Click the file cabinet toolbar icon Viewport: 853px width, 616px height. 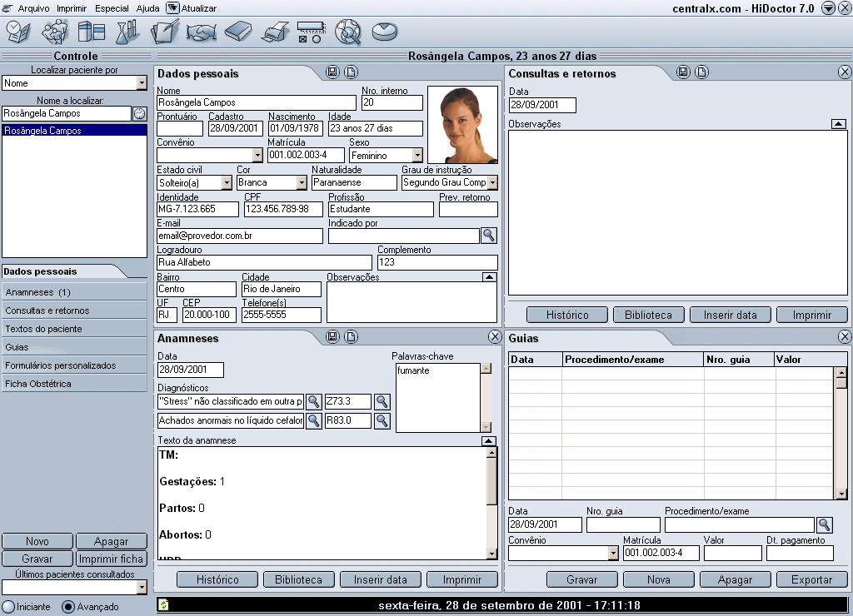click(x=92, y=32)
